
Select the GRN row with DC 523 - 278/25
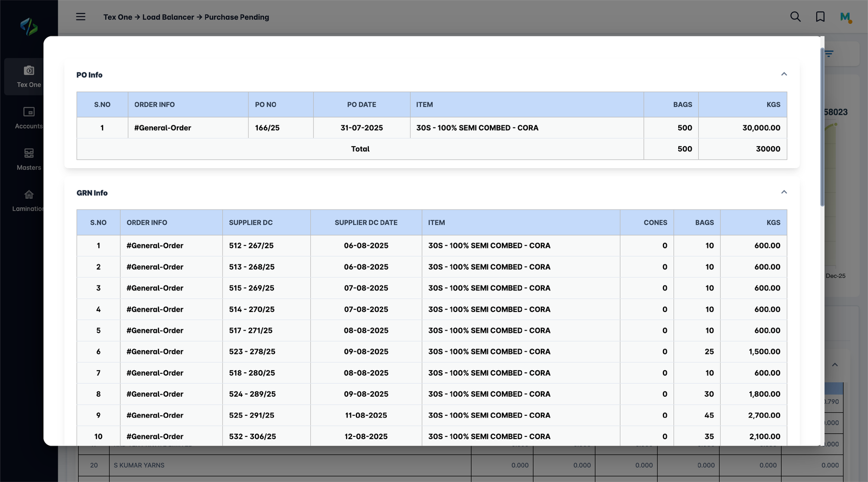click(x=252, y=352)
